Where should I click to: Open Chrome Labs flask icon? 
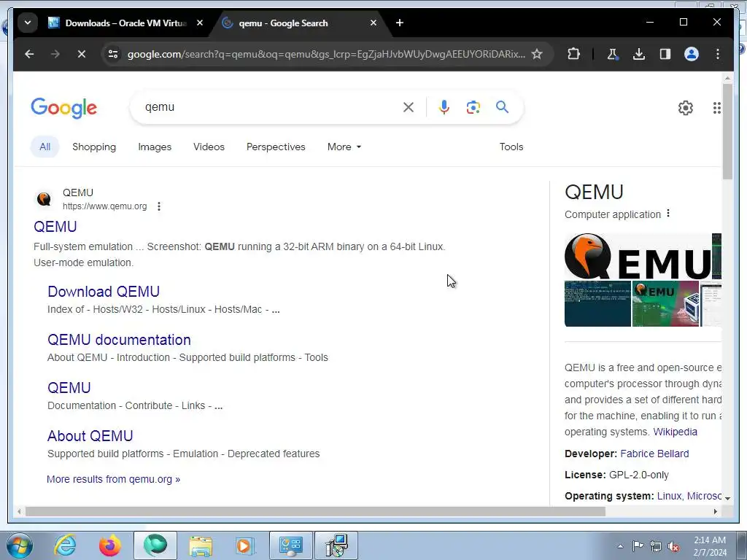(613, 54)
